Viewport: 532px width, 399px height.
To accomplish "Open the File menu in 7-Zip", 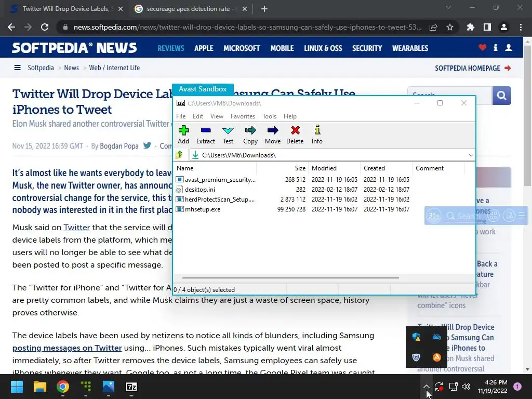I will pyautogui.click(x=181, y=116).
